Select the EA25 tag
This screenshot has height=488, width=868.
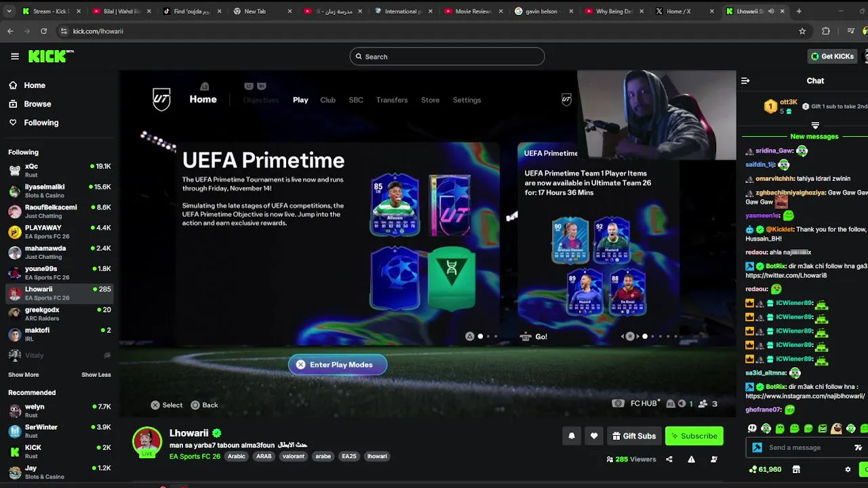(349, 456)
